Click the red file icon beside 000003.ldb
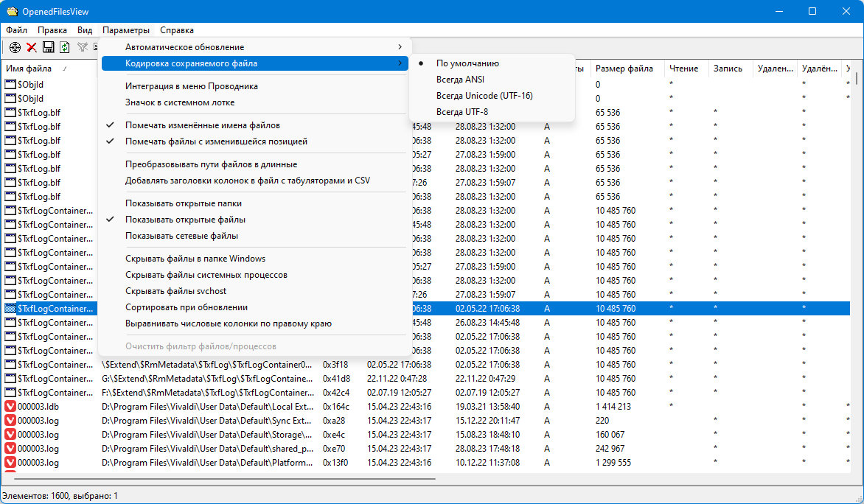 (10, 406)
